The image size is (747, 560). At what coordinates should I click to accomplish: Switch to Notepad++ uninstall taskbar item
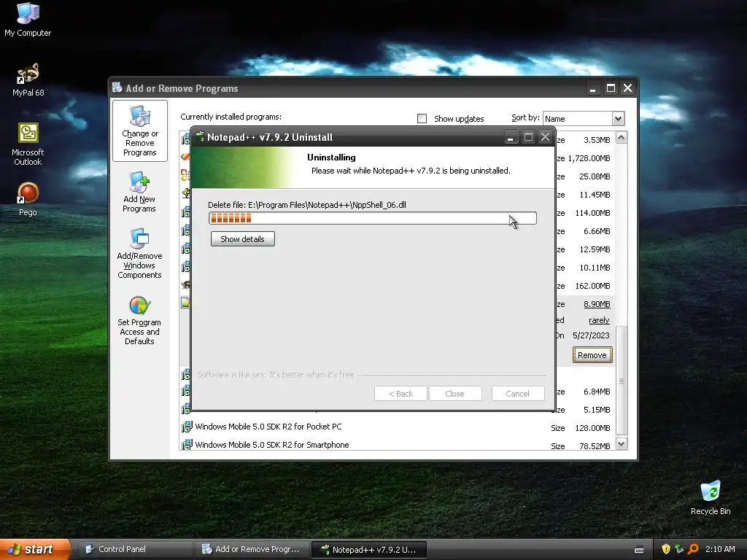click(368, 549)
